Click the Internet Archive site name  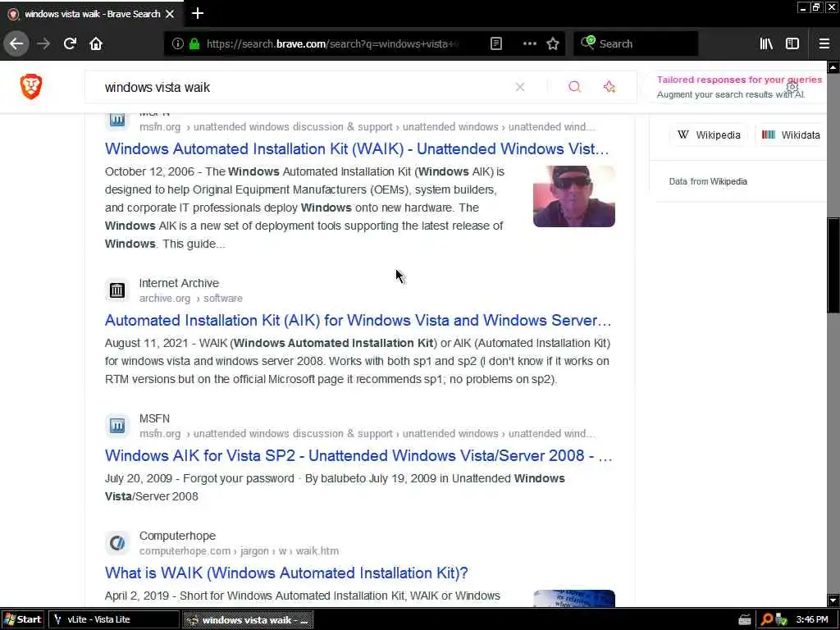179,283
